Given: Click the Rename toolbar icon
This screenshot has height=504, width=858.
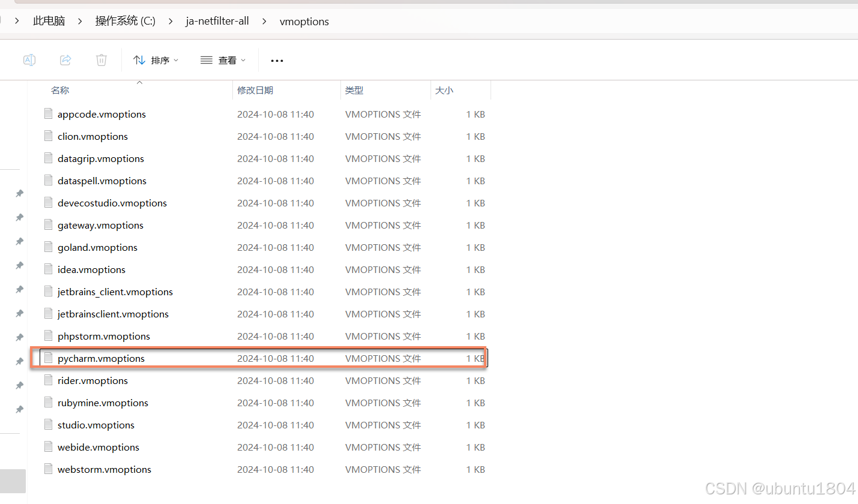Looking at the screenshot, I should 29,60.
